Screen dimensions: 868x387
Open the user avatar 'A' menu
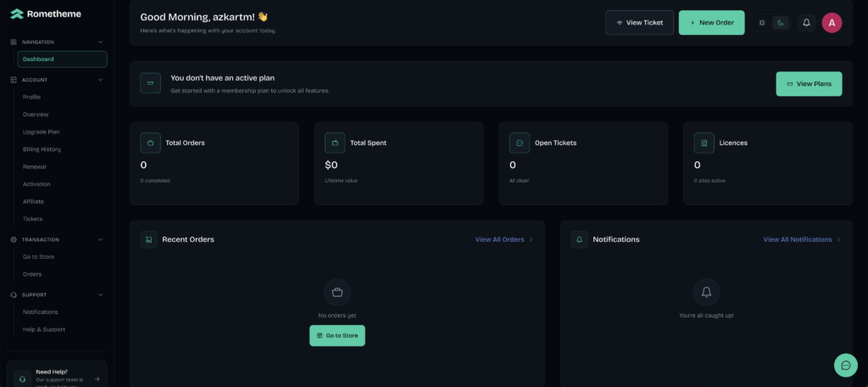(832, 23)
